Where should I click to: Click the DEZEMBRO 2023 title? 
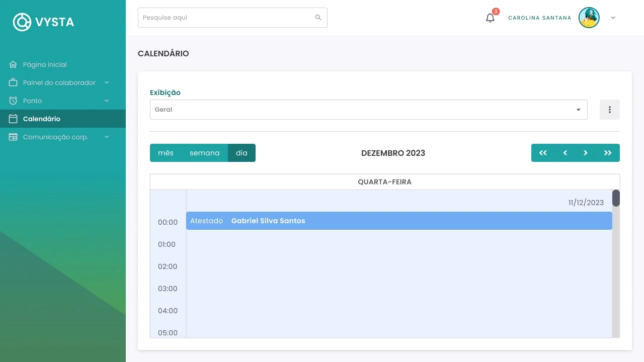tap(393, 153)
